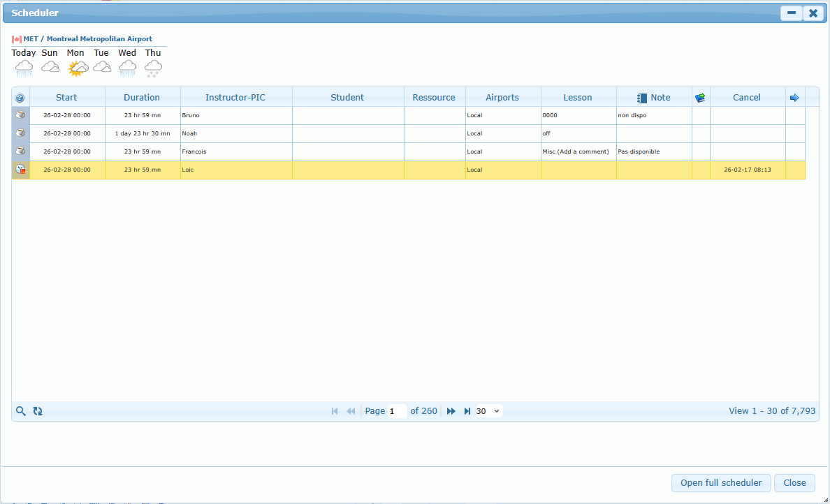The width and height of the screenshot is (830, 504).
Task: Select Noah's row in the schedule table
Action: [236, 133]
